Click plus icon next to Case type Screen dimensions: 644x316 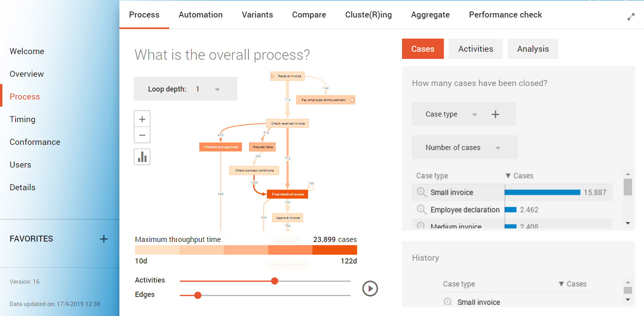click(496, 115)
